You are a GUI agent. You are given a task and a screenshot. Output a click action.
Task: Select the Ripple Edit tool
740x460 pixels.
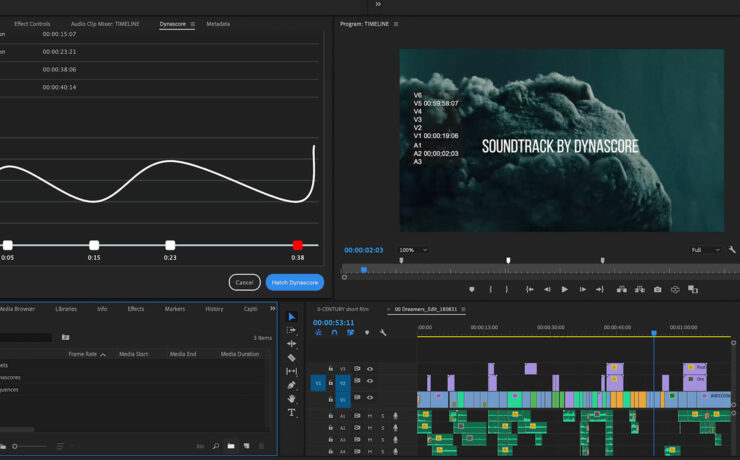292,344
